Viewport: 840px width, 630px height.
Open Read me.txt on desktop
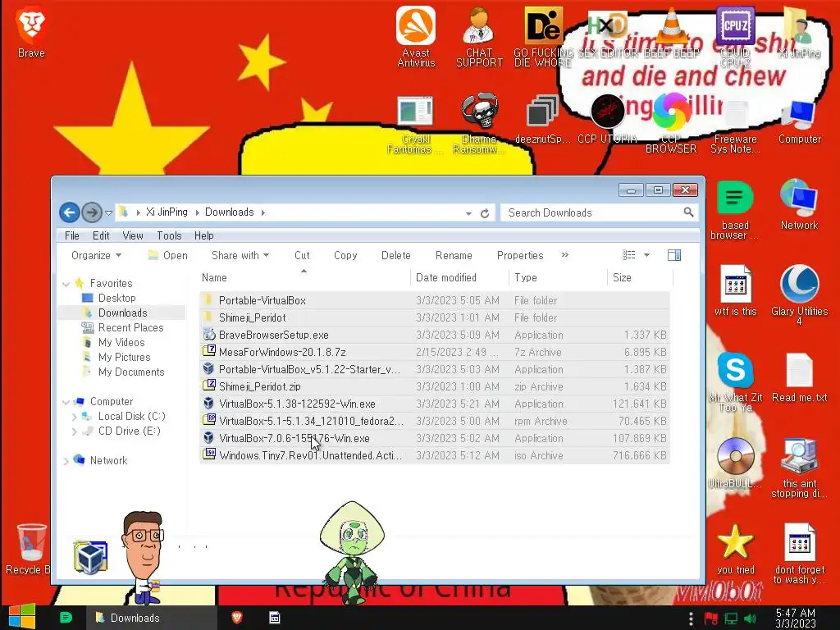[x=799, y=377]
